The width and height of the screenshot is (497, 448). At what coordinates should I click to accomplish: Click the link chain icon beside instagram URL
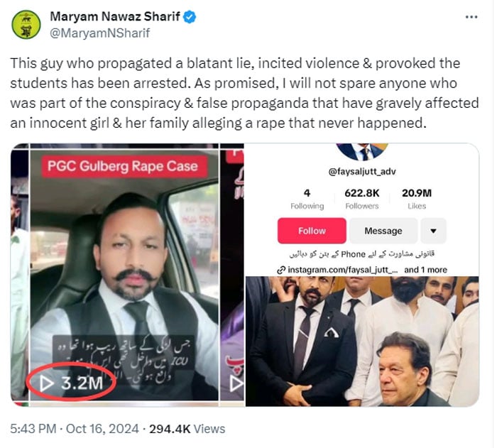pyautogui.click(x=281, y=270)
